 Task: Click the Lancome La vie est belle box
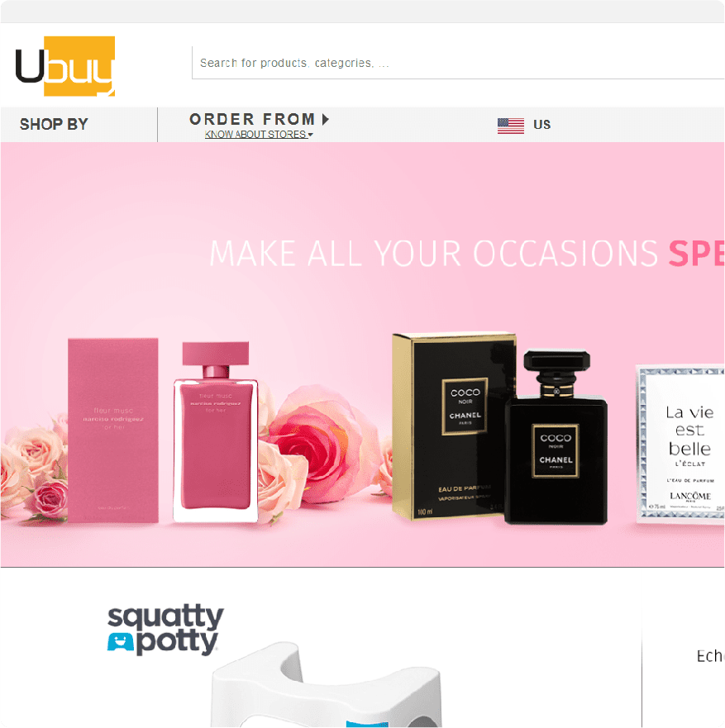click(x=680, y=444)
